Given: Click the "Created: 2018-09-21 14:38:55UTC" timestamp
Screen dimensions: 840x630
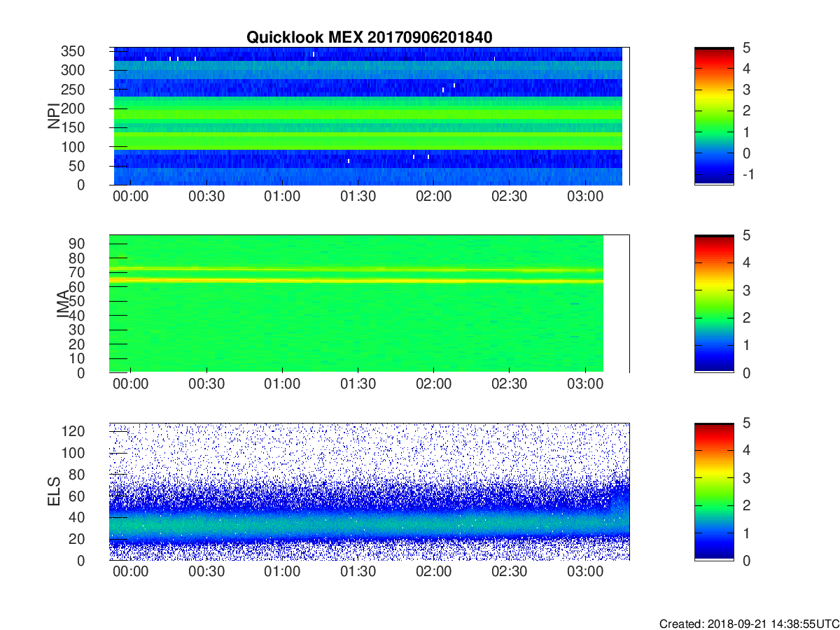Looking at the screenshot, I should click(x=749, y=623).
